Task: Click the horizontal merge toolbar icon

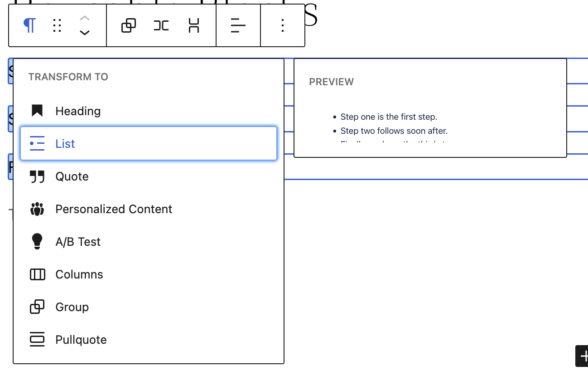Action: tap(161, 25)
